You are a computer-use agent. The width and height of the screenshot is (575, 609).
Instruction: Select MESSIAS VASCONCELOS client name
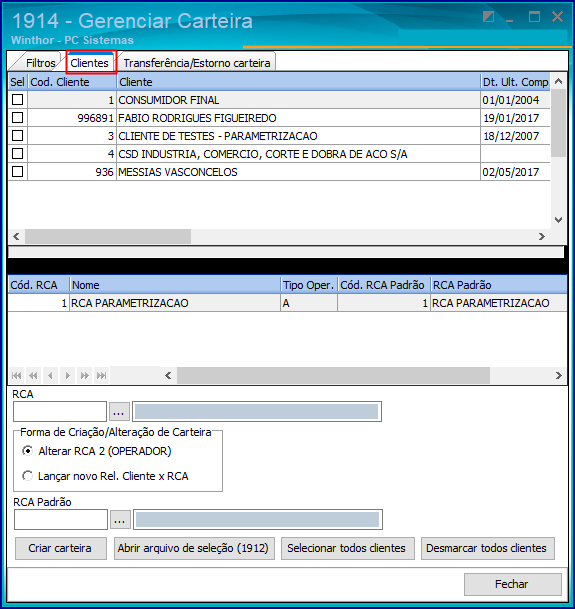coord(298,172)
